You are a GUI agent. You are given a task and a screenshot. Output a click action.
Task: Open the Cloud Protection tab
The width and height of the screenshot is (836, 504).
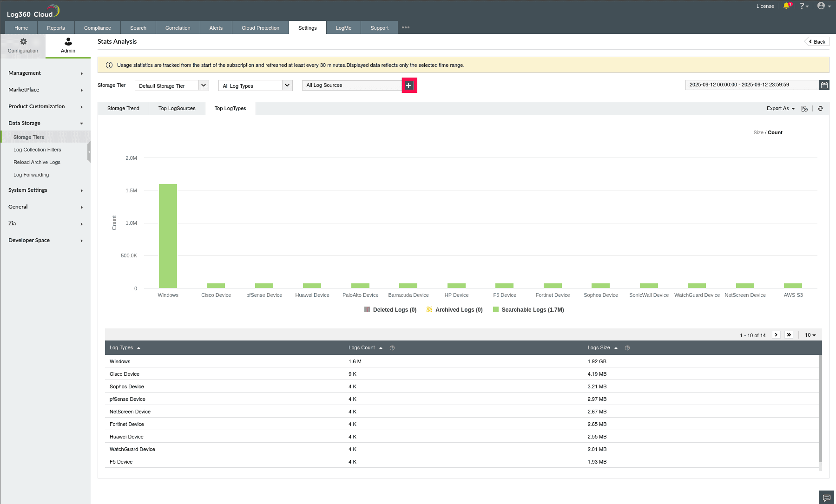(261, 28)
